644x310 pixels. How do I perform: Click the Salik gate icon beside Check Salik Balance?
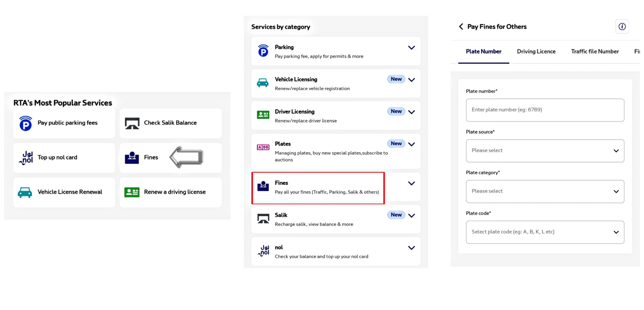[132, 123]
